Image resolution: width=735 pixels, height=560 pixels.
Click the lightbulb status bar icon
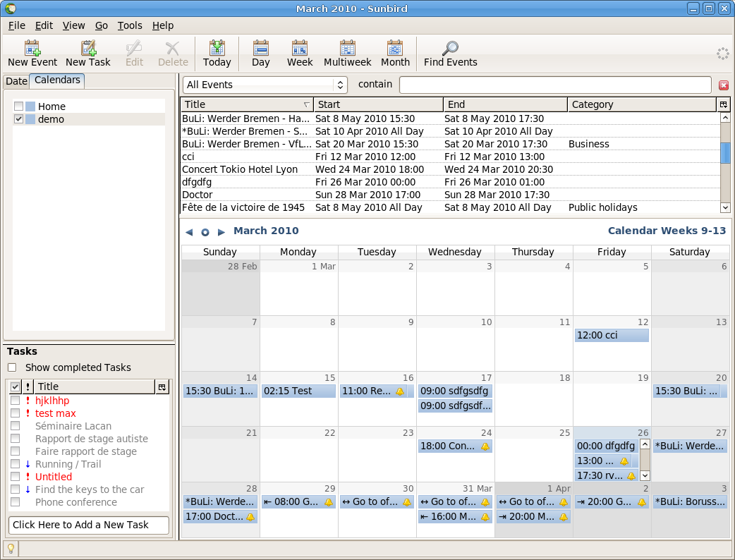[11, 548]
